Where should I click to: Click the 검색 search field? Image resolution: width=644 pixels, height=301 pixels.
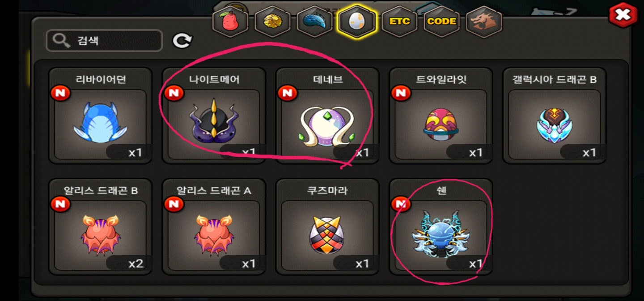104,41
